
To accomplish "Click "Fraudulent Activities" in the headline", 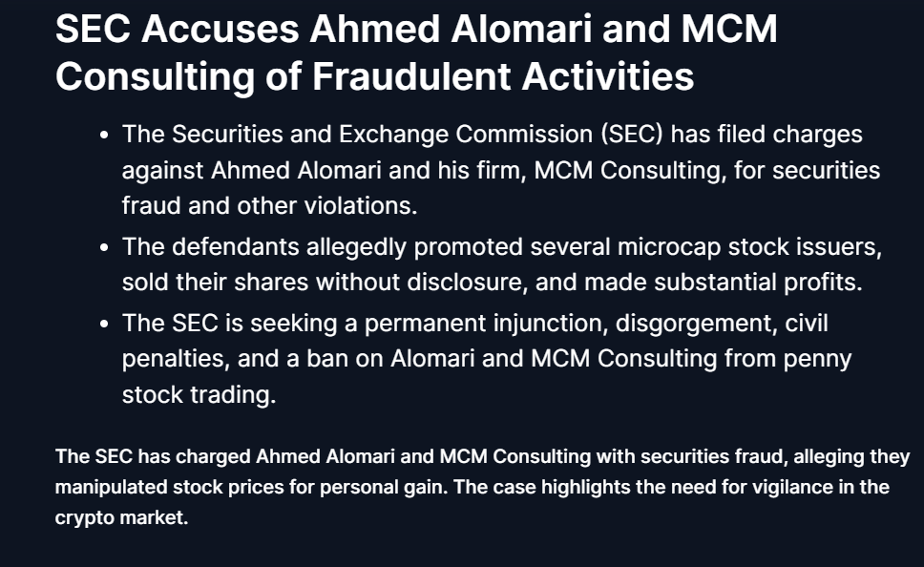I will (x=502, y=76).
